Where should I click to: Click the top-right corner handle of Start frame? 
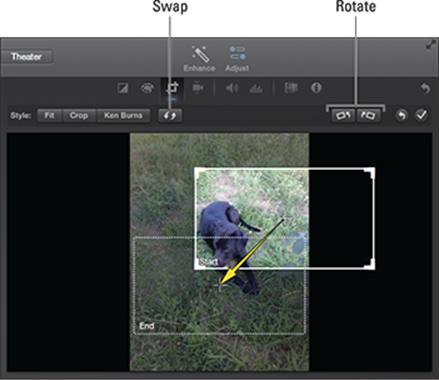point(370,173)
